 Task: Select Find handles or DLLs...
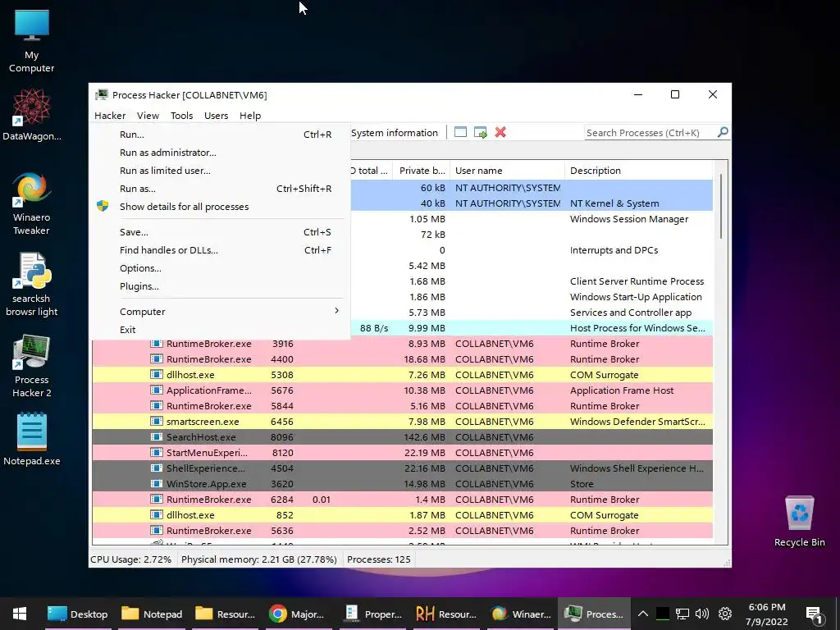[x=220, y=250]
